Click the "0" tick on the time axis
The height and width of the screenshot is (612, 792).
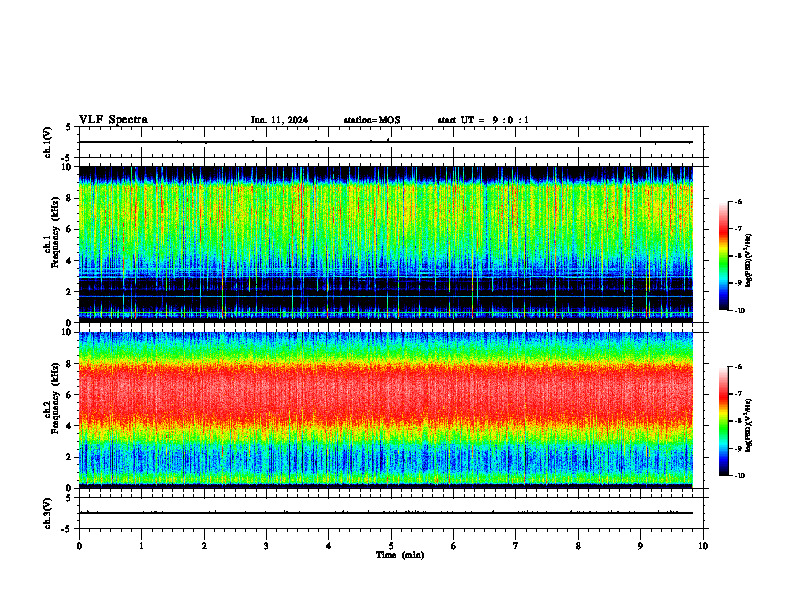tap(79, 546)
